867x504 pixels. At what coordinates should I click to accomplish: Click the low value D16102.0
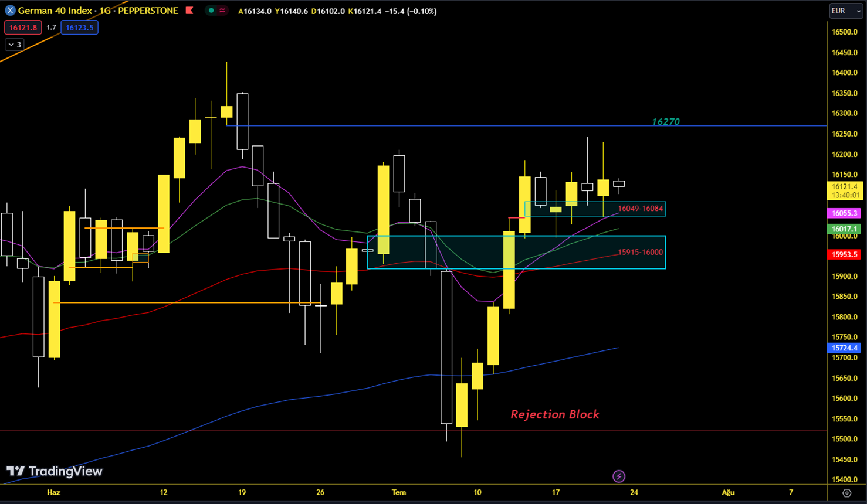click(328, 11)
